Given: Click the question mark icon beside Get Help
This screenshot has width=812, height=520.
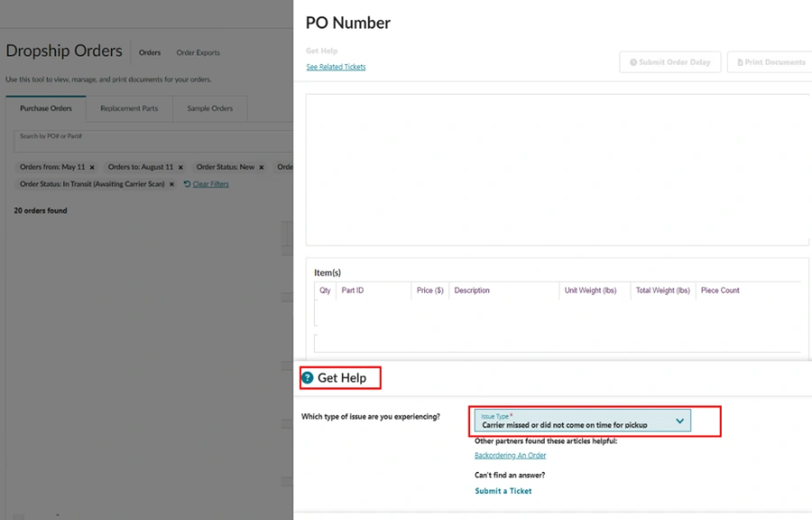Looking at the screenshot, I should (308, 377).
